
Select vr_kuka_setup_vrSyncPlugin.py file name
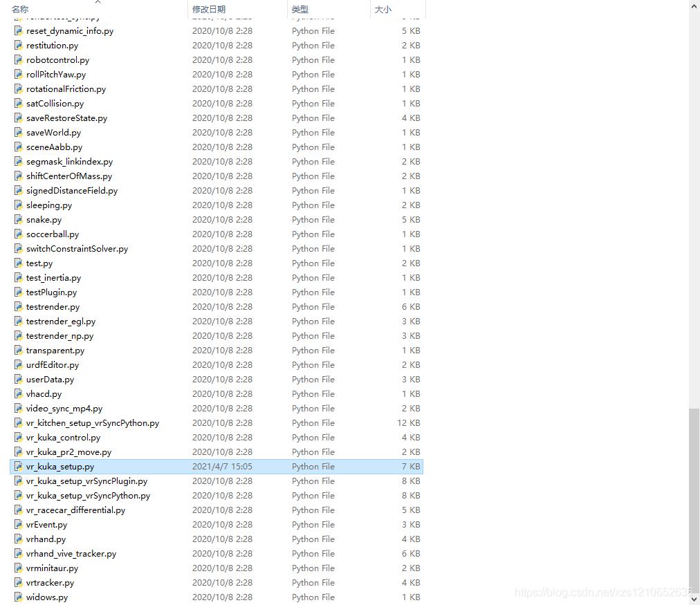(x=86, y=481)
